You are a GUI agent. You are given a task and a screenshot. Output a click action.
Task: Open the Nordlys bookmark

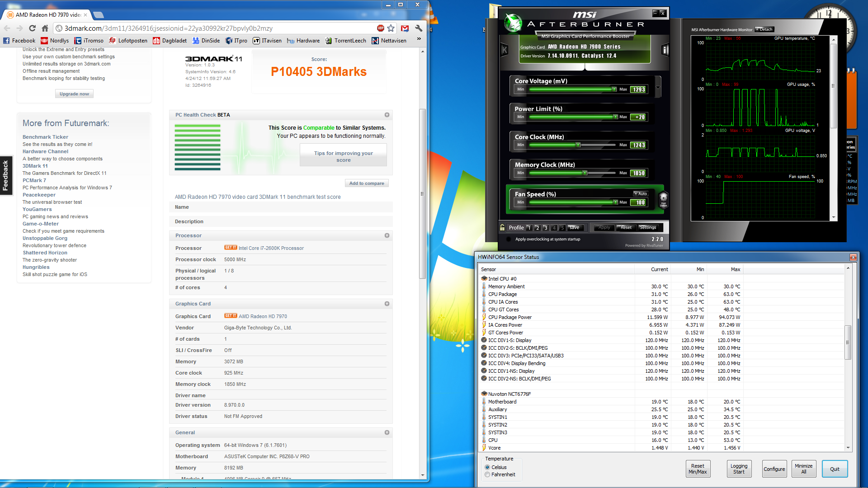pyautogui.click(x=55, y=41)
